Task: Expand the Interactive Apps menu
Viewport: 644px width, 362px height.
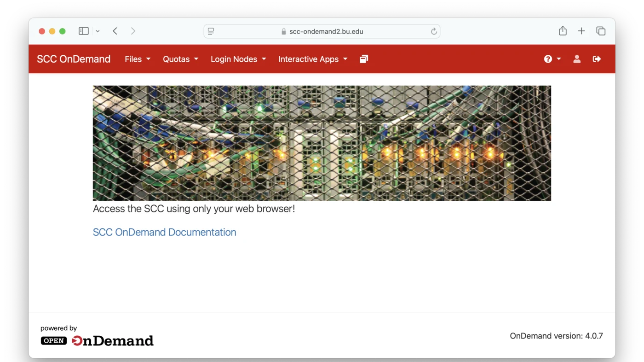Action: [313, 59]
